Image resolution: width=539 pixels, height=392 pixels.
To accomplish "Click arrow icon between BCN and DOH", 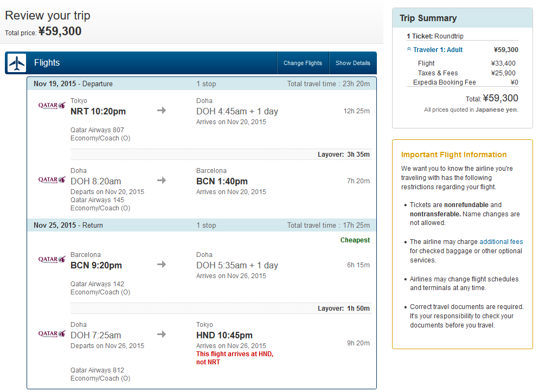I will tap(162, 265).
